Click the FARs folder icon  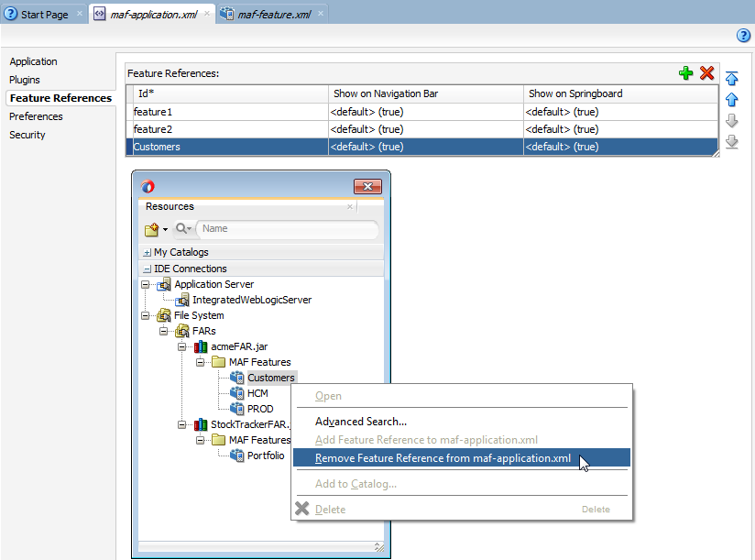point(182,331)
